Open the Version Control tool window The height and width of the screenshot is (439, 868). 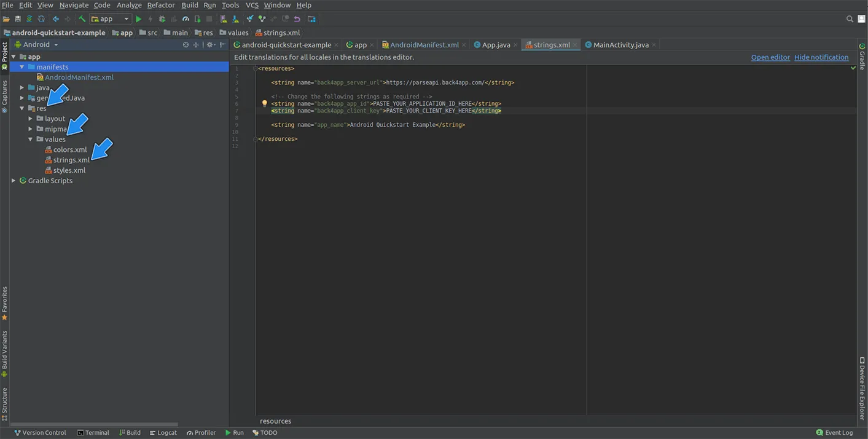pos(40,433)
